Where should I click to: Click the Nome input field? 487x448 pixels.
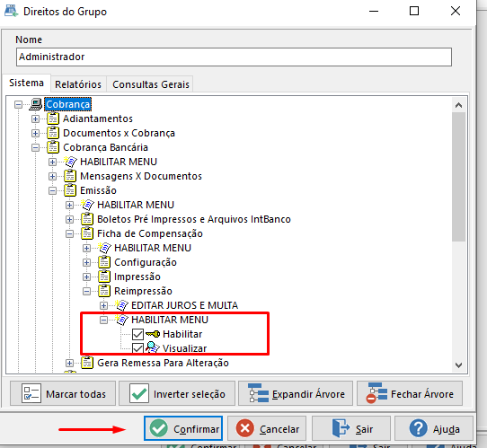click(x=234, y=57)
